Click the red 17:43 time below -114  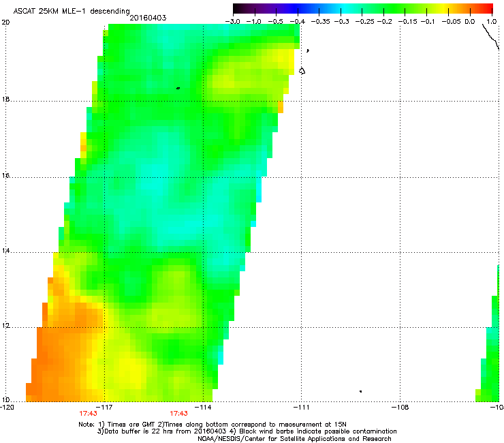click(178, 414)
